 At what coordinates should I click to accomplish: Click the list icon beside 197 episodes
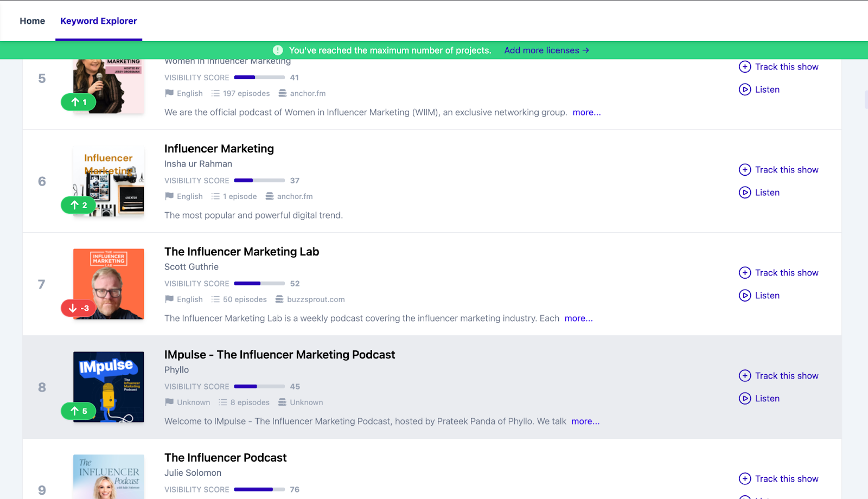pos(215,93)
